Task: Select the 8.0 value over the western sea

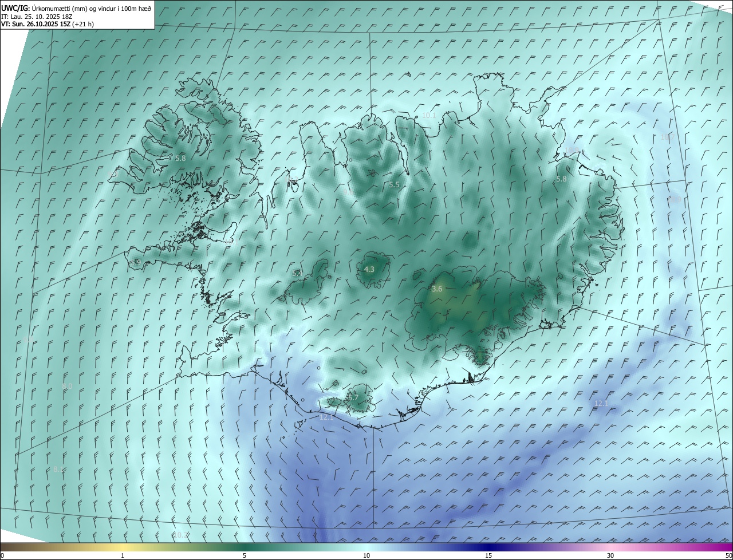Action: pyautogui.click(x=67, y=387)
